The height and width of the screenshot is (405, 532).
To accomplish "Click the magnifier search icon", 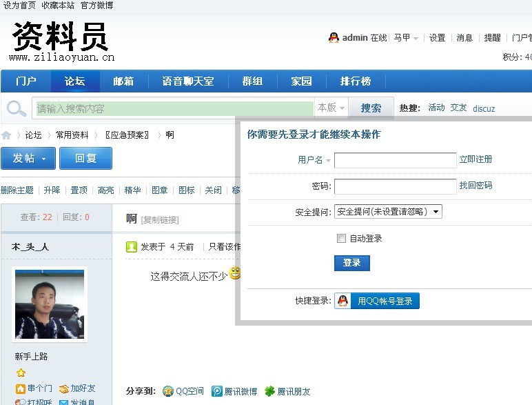I will point(17,109).
